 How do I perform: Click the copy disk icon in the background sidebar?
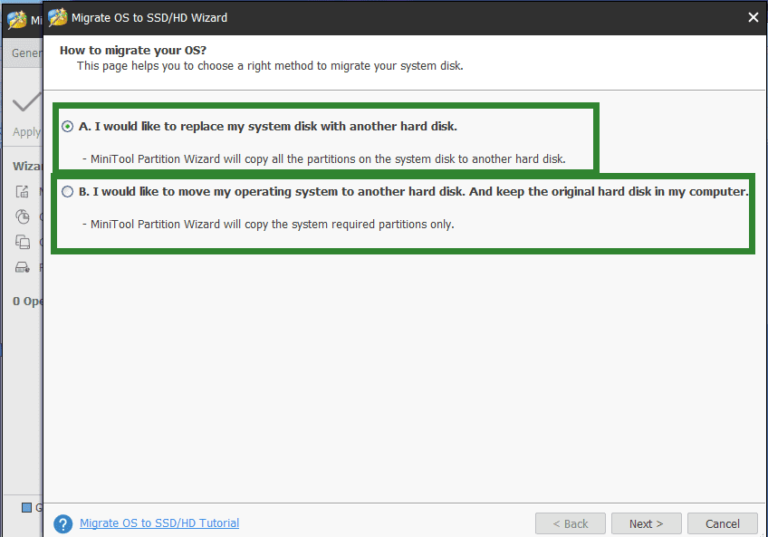22,242
